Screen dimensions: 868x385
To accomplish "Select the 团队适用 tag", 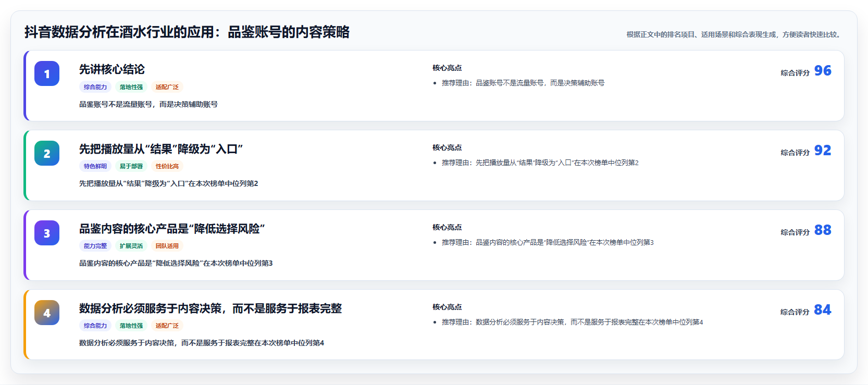I will pos(167,246).
